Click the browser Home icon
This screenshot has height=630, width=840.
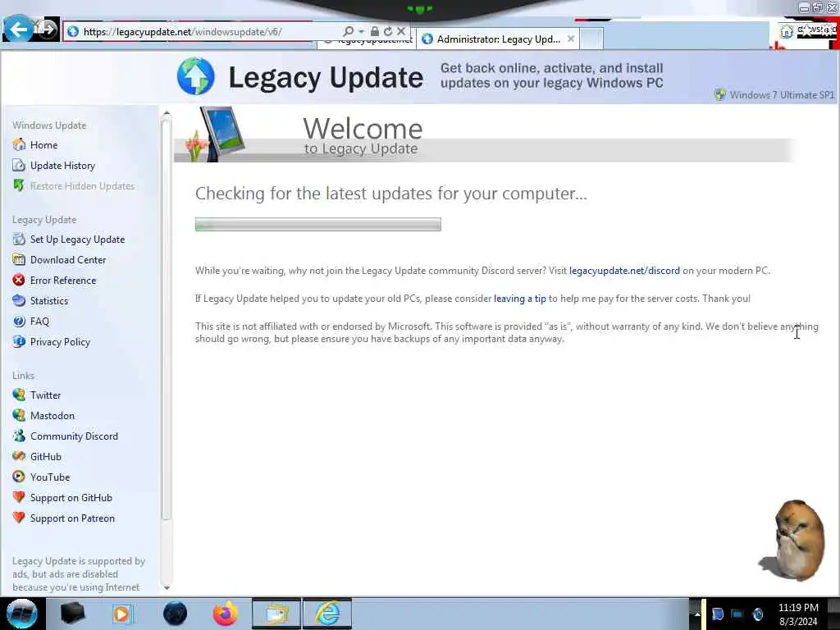click(786, 31)
